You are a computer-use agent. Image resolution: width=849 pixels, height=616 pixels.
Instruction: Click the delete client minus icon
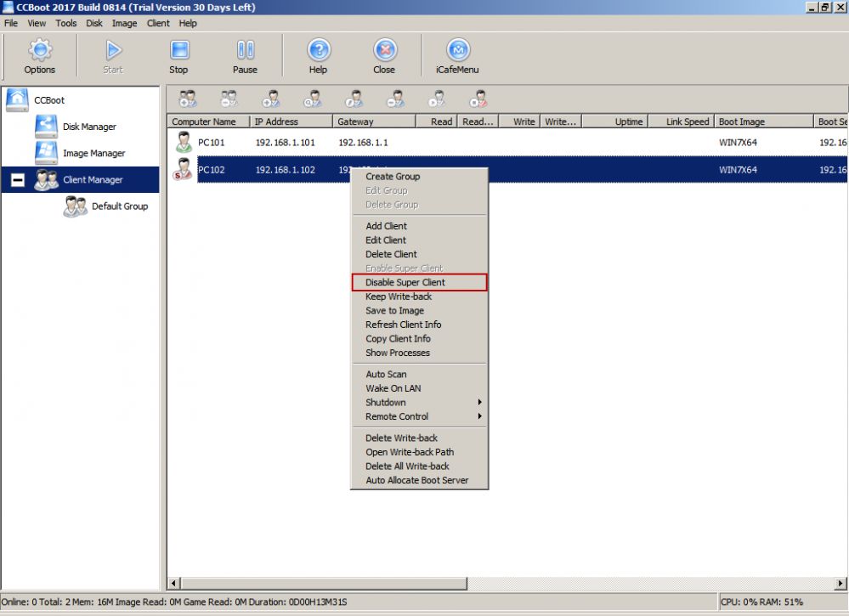[396, 99]
